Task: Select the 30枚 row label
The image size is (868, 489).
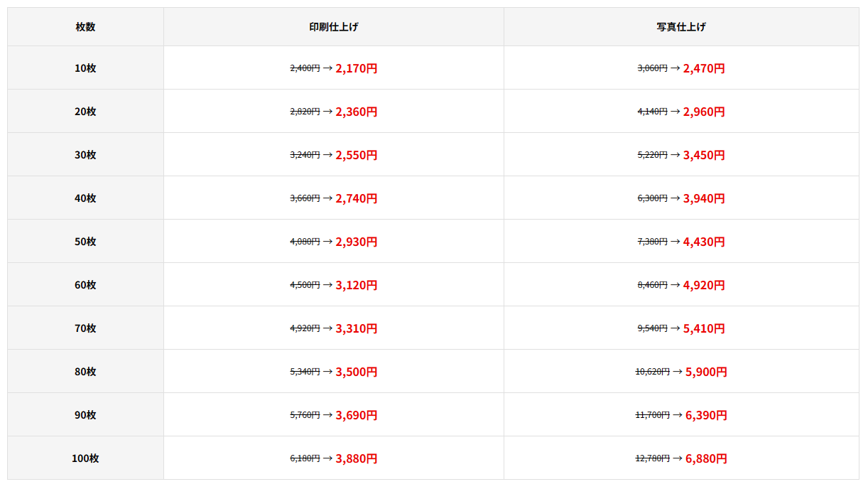Action: 85,155
